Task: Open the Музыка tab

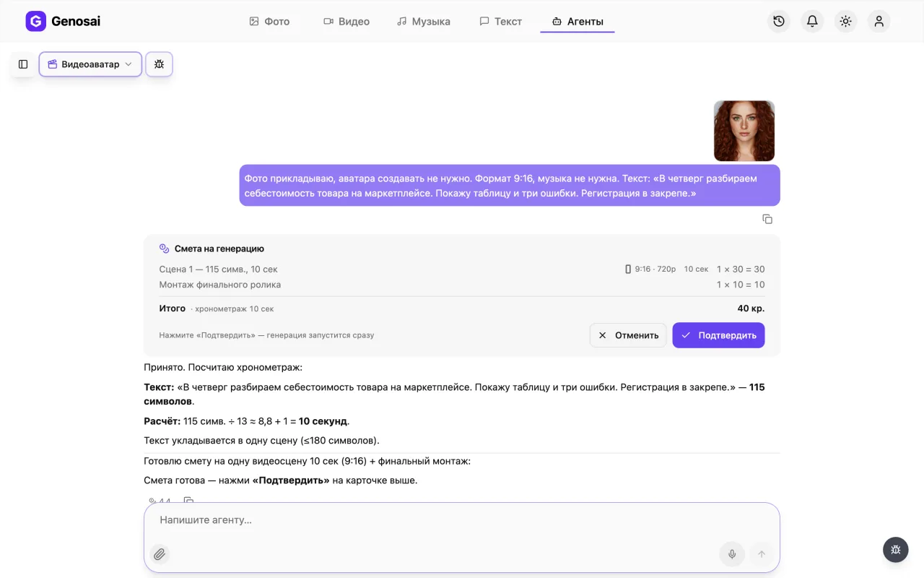Action: click(424, 22)
